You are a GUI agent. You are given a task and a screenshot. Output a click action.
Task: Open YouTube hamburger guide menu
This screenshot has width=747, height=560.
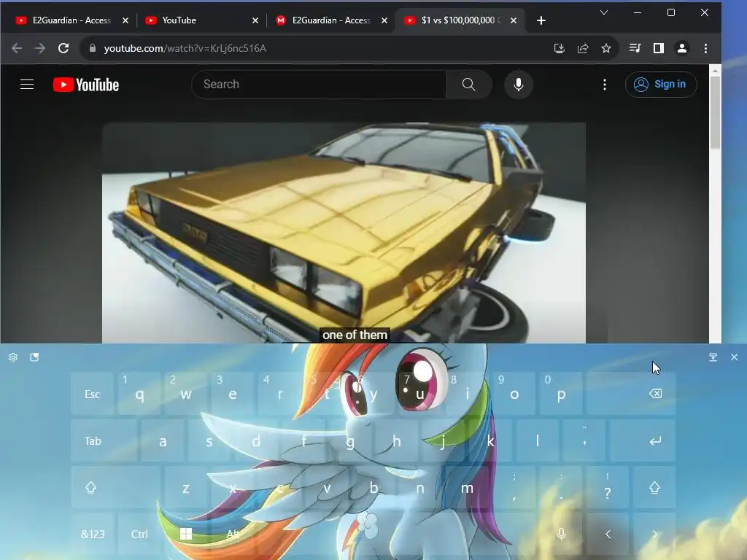coord(27,85)
